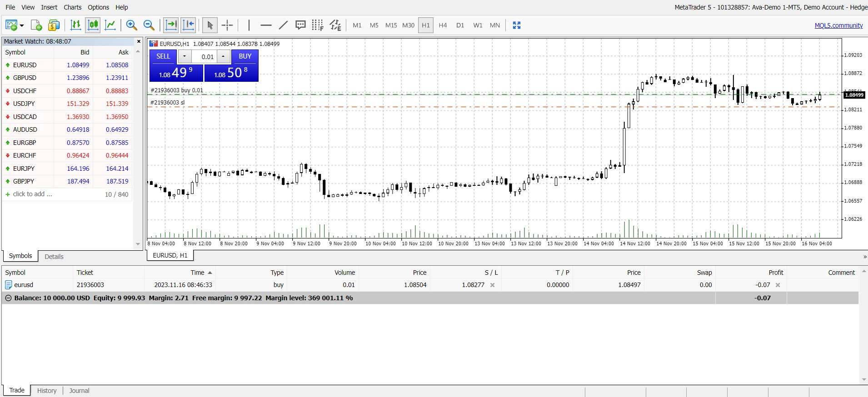Screen dimensions: 868x397
Task: Select the EURUSD, H1 chart tab
Action: tap(170, 255)
